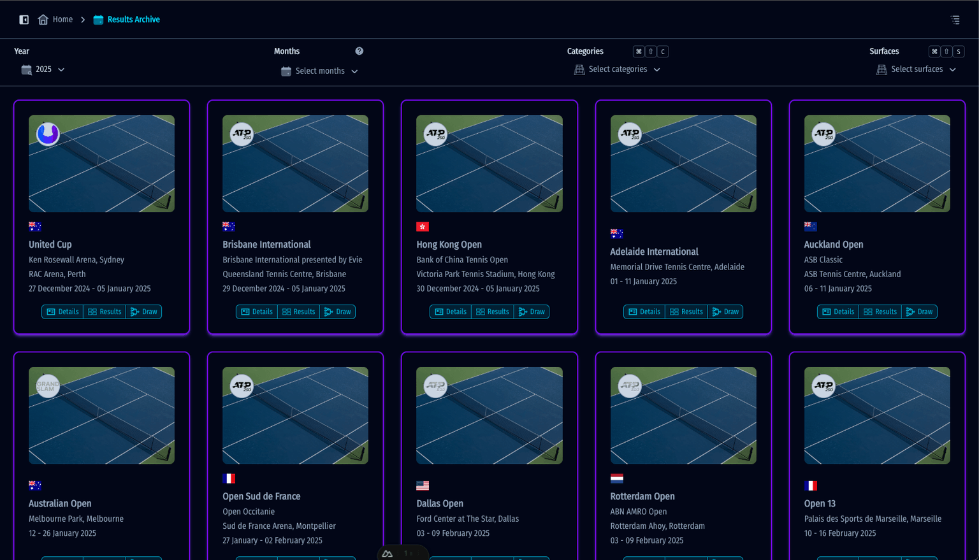
Task: Click the United Cup court thumbnail
Action: [x=101, y=164]
